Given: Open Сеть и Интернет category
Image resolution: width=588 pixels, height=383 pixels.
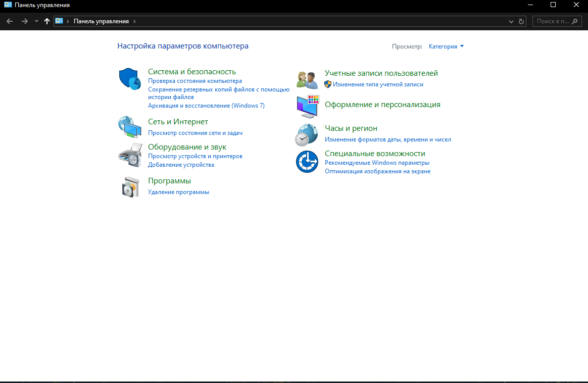Looking at the screenshot, I should (178, 122).
